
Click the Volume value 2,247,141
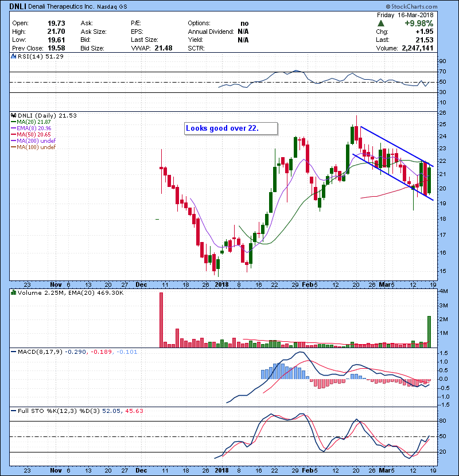(418, 48)
